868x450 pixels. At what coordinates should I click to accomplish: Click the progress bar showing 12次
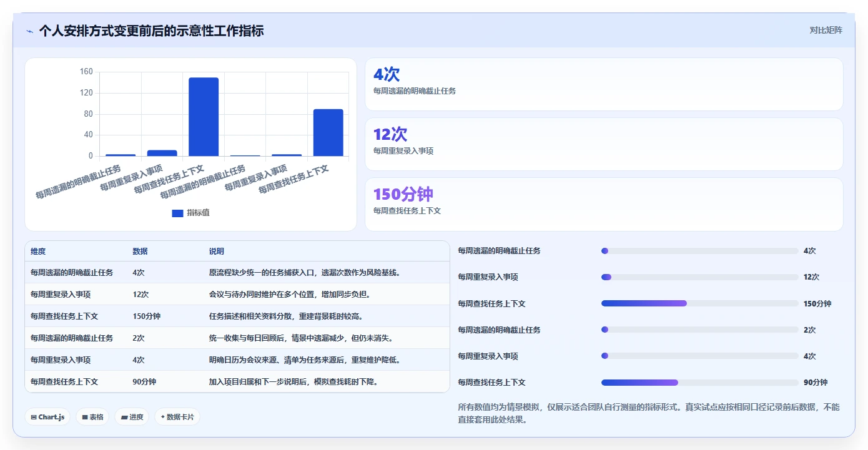699,277
